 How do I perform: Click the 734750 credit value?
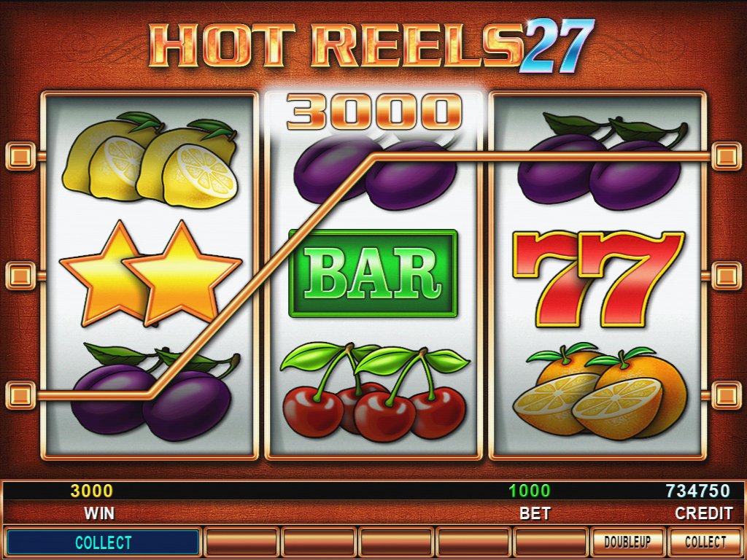[x=698, y=491]
